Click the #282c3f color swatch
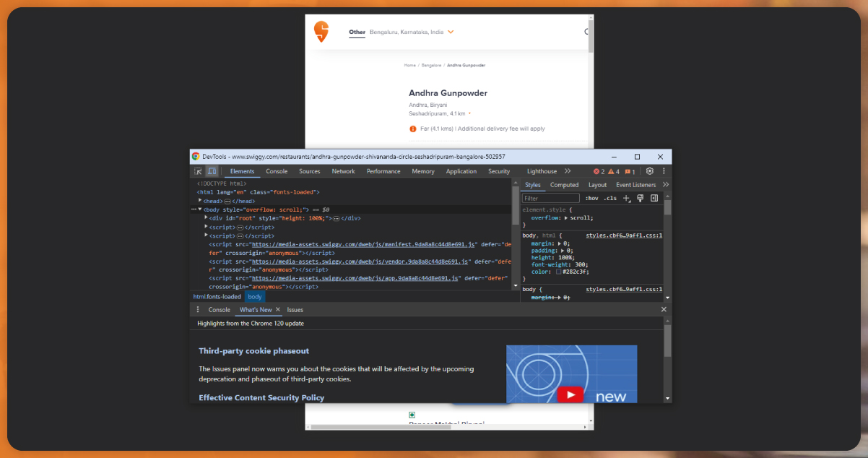Viewport: 868px width, 458px height. (559, 272)
